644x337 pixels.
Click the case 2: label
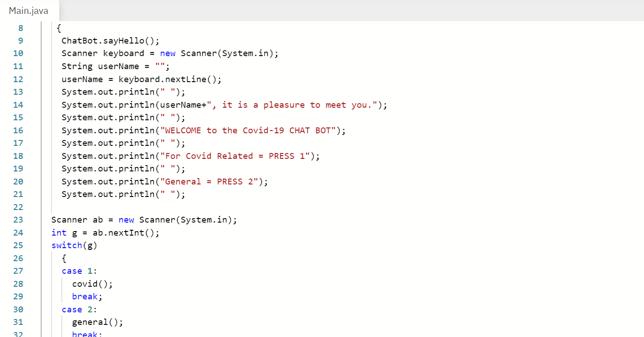tap(79, 310)
